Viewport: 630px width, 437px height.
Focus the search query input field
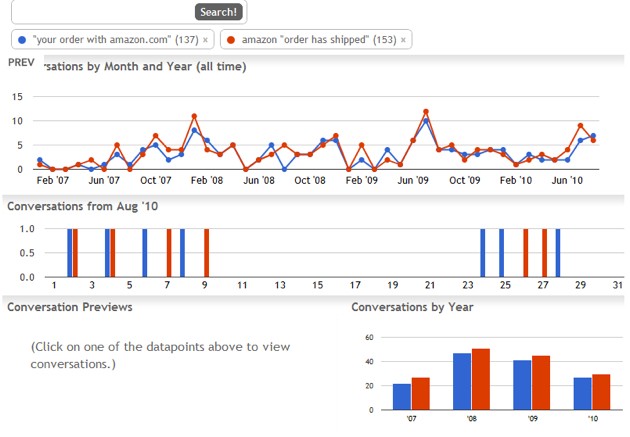tap(104, 12)
